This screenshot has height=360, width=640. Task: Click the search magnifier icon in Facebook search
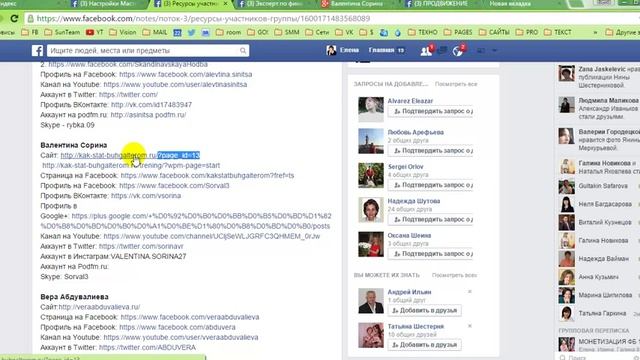[x=243, y=51]
